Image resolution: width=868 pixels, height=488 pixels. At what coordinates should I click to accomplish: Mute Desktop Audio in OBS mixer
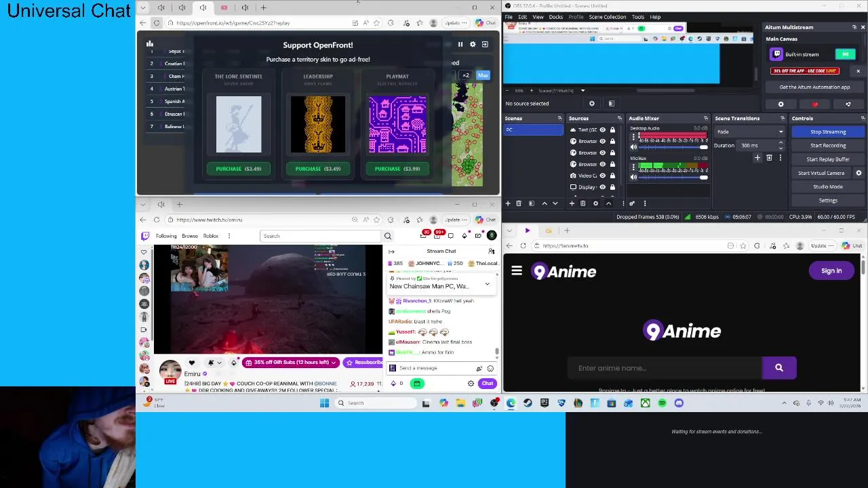(x=634, y=147)
